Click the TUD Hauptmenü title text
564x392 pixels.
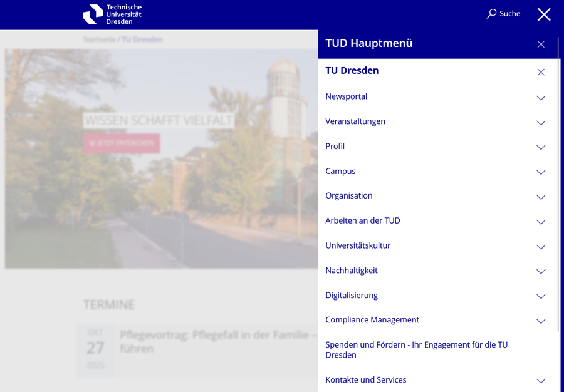tap(368, 43)
